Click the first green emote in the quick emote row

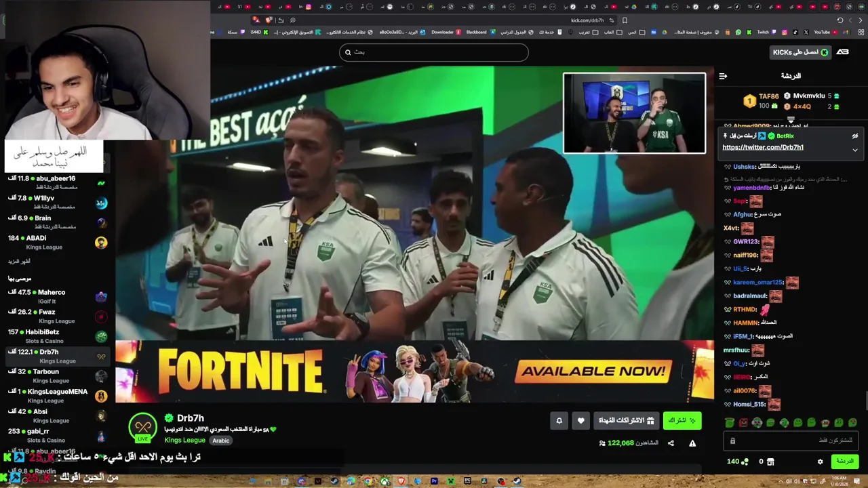730,423
